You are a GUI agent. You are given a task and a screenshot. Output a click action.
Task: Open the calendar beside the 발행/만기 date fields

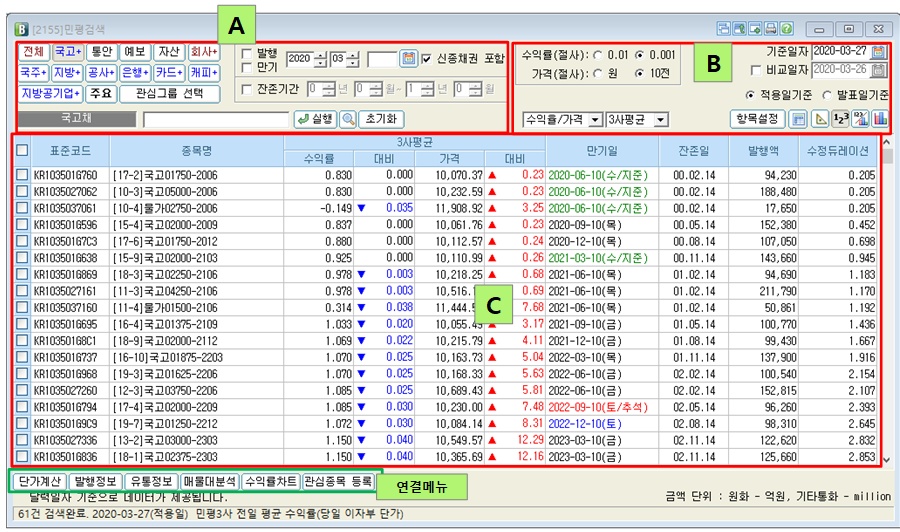click(x=408, y=58)
